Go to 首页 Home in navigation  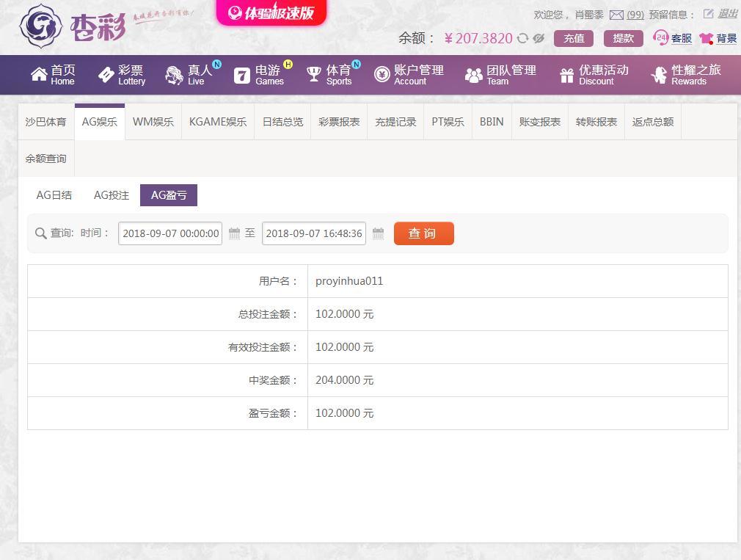[53, 74]
